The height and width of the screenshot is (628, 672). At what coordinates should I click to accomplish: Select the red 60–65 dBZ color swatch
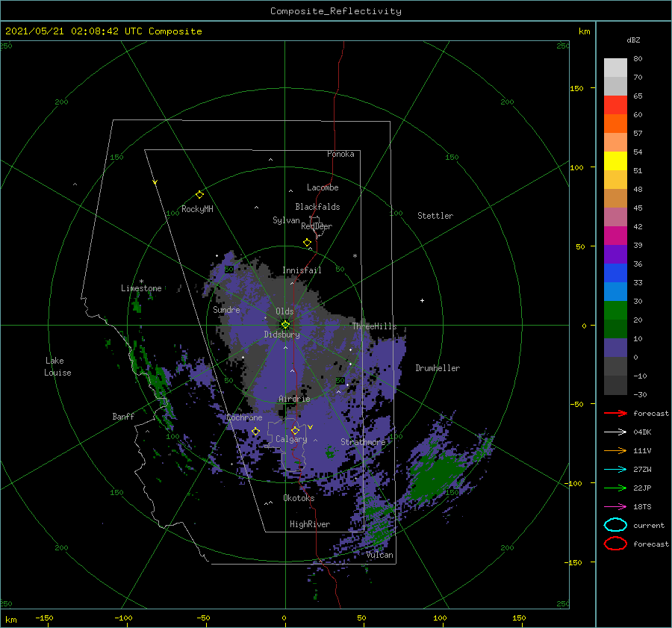615,105
